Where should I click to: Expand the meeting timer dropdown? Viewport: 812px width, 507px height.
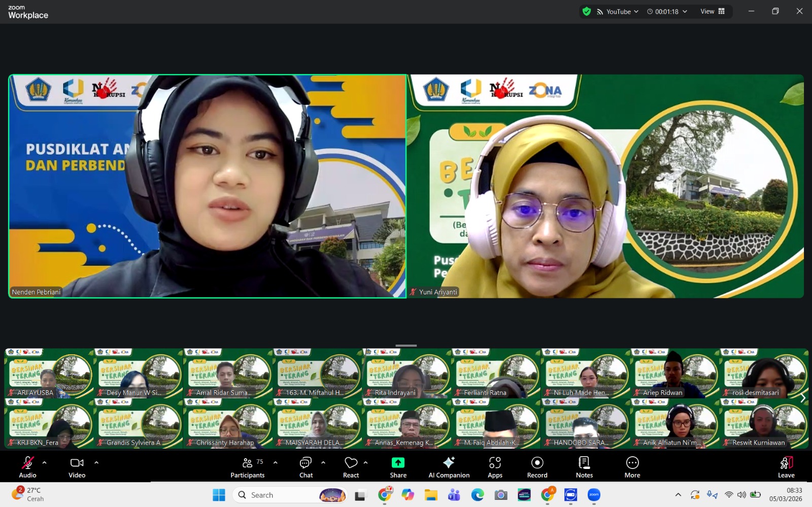(667, 12)
